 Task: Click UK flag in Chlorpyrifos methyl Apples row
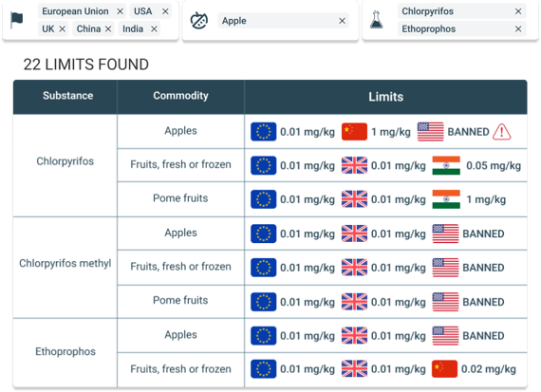(354, 233)
